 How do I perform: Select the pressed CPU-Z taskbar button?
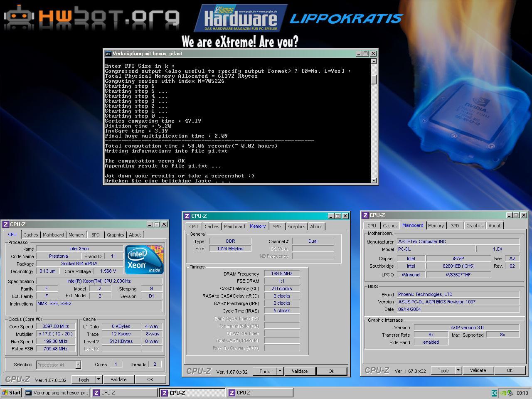[x=192, y=393]
